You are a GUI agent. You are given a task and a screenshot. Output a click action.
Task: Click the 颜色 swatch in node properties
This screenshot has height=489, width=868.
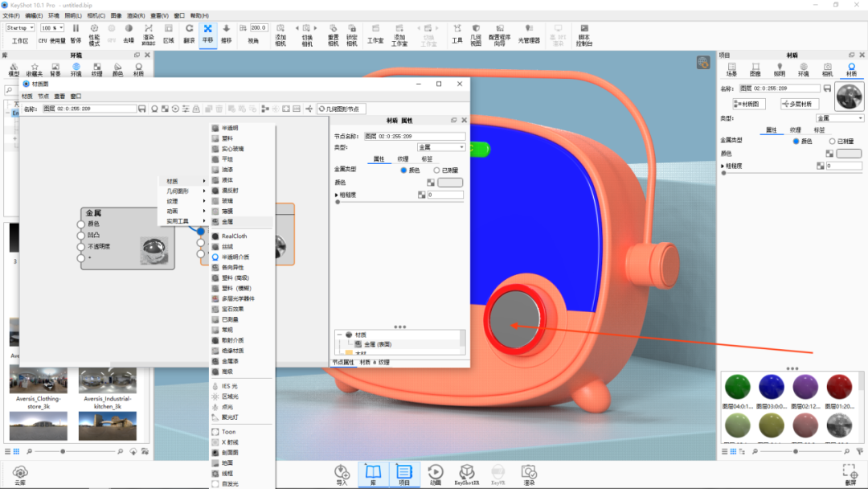click(450, 183)
